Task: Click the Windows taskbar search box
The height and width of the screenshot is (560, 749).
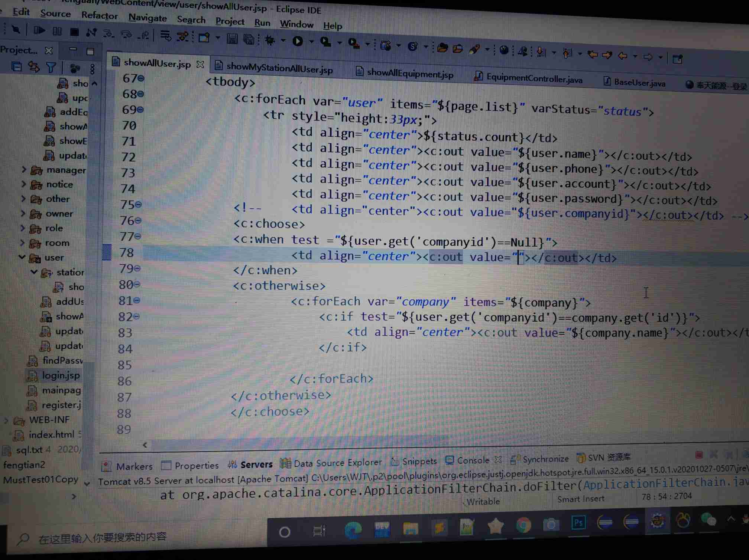Action: point(102,537)
